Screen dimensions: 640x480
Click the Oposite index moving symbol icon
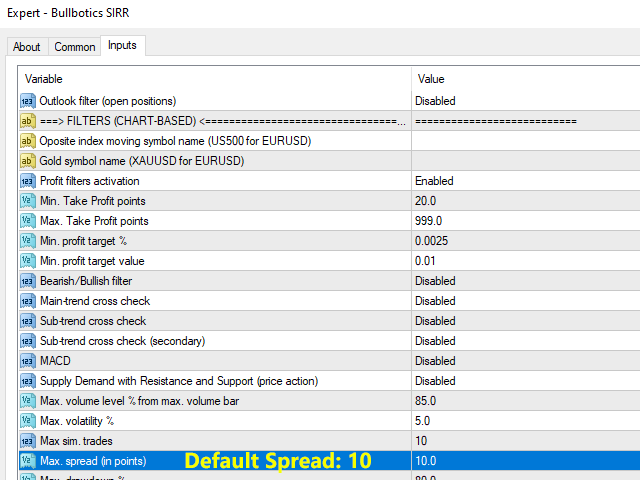click(28, 141)
